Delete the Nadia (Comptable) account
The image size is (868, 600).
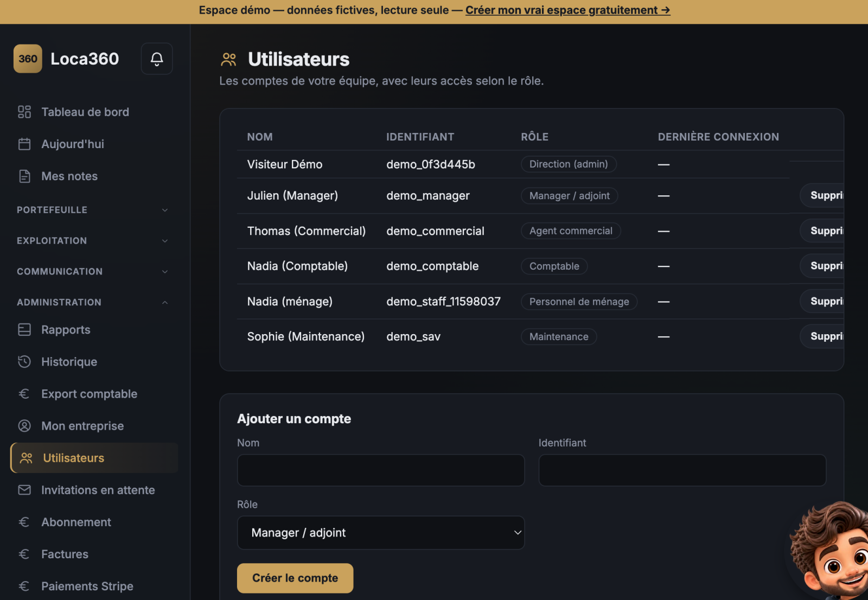pyautogui.click(x=822, y=266)
